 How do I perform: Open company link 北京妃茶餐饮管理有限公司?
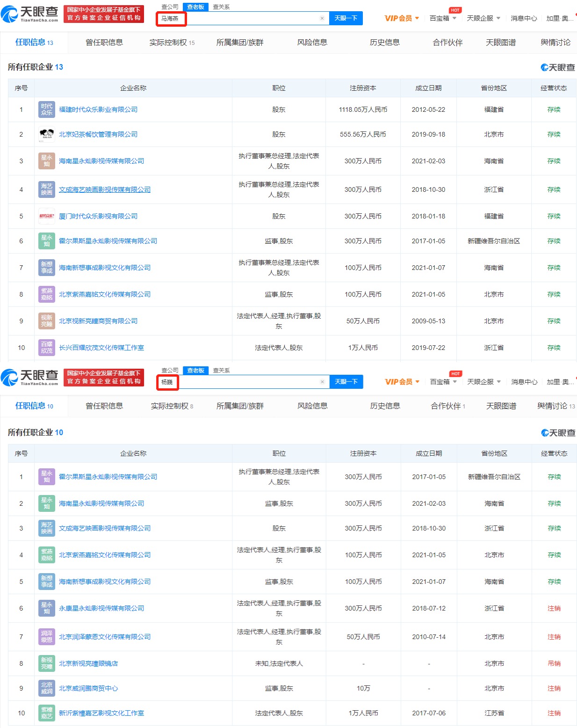[x=98, y=134]
